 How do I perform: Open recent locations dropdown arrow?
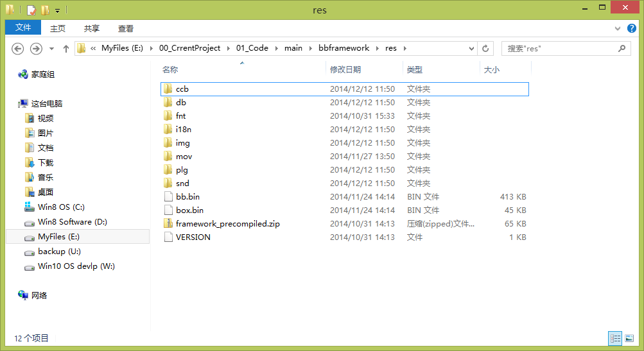51,48
